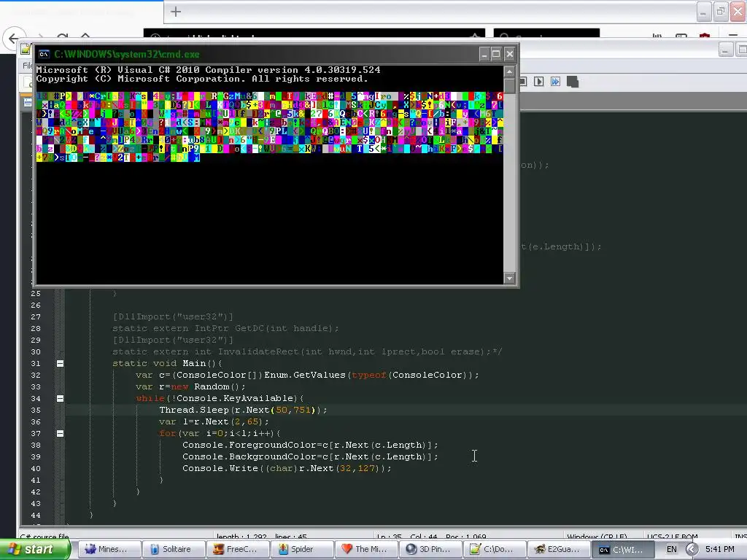Switch to FreeCell taskbar button
Viewport: 747px width, 560px height.
click(x=239, y=550)
